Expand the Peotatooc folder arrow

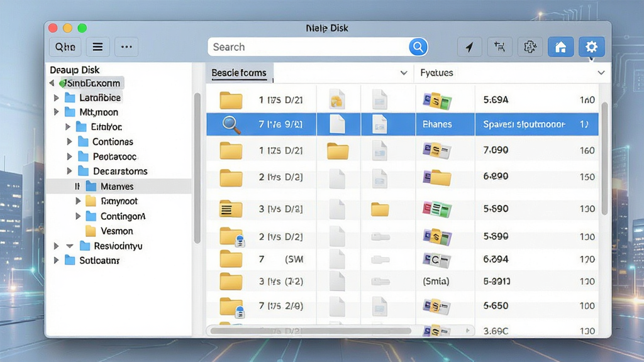(69, 156)
